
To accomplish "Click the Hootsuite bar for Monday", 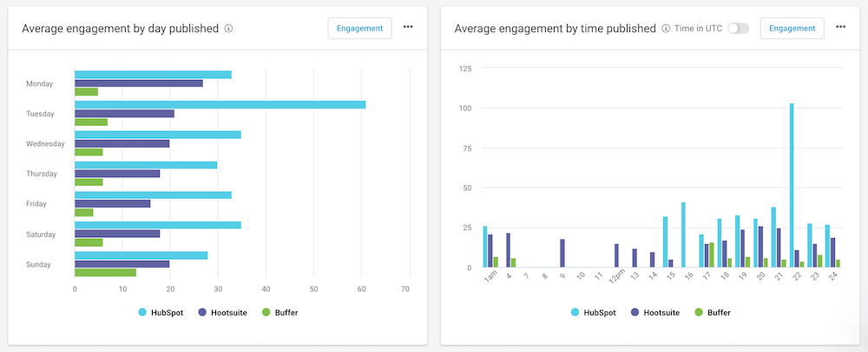I will point(139,83).
